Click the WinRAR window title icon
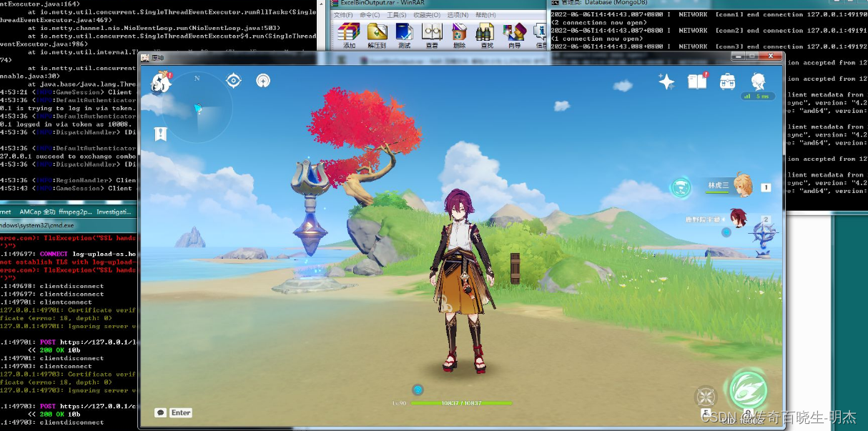This screenshot has width=868, height=431. (x=335, y=4)
